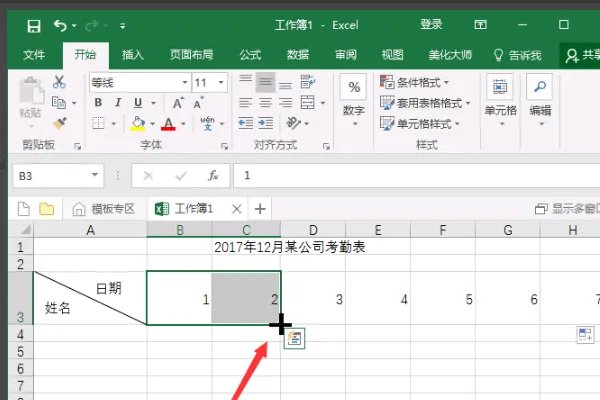Viewport: 600px width, 400px height.
Task: Open ribbon display options icon
Action: pos(480,25)
